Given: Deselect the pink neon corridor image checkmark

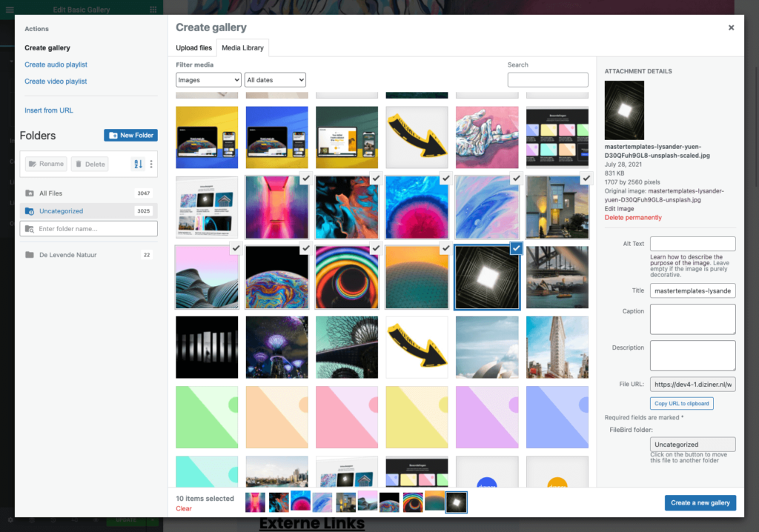Looking at the screenshot, I should pos(305,179).
